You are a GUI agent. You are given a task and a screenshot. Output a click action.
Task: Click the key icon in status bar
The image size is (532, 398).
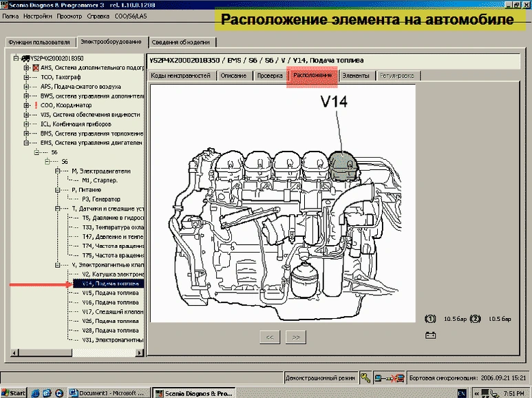pyautogui.click(x=365, y=377)
